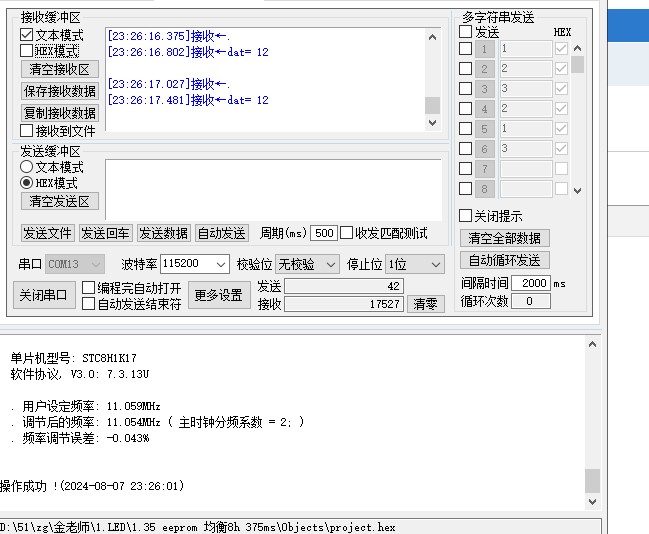The width and height of the screenshot is (649, 534).
Task: Click numbered send button 4
Action: pos(484,109)
